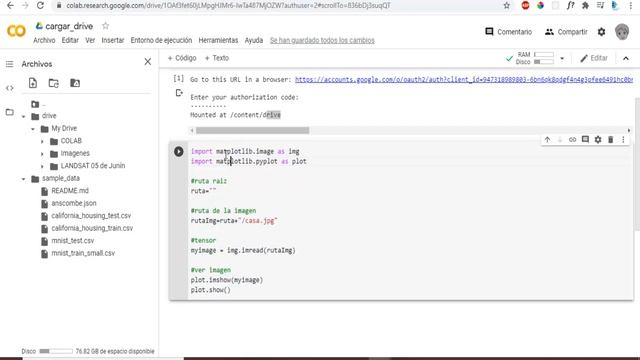Open Entorno de ejecución menu
Screen dimensions: 640x360
(x=161, y=40)
